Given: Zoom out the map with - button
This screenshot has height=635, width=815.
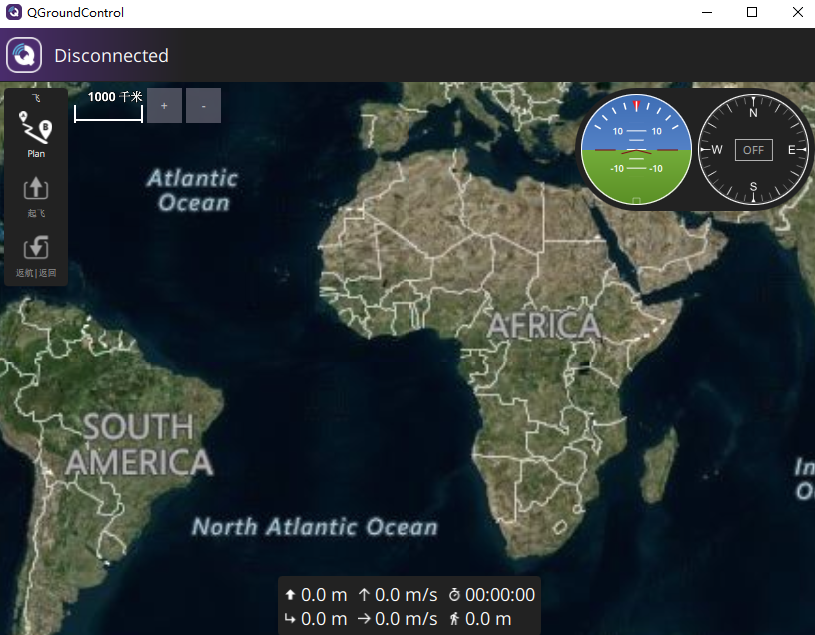Looking at the screenshot, I should coord(203,105).
